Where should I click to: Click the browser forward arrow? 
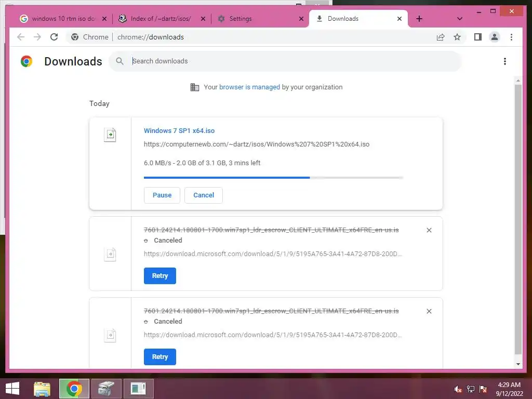coord(37,37)
